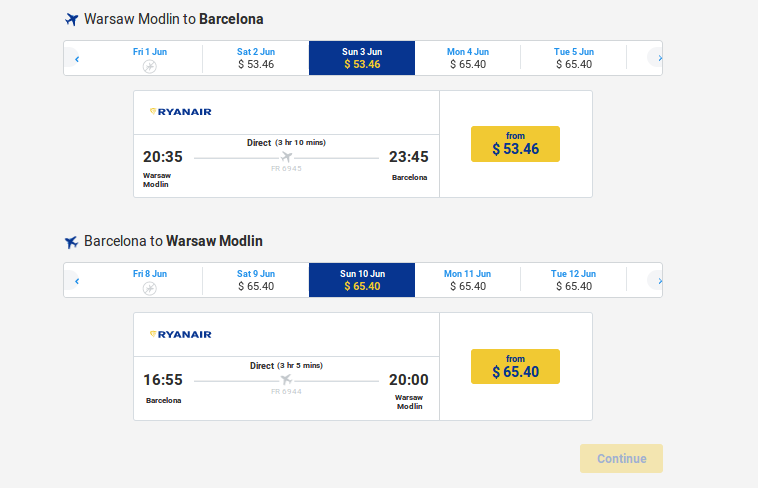This screenshot has width=758, height=488.
Task: Click the outbound from $53.46 fare button
Action: [x=515, y=144]
